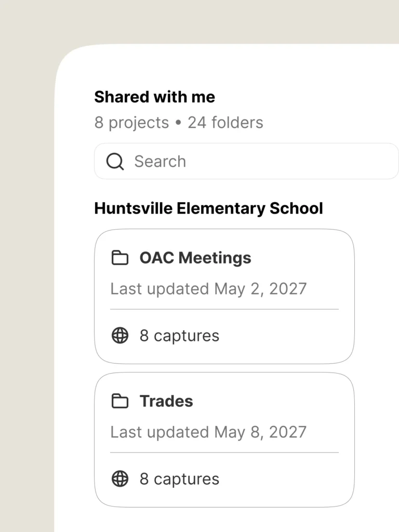Click the bullet separator between projects and folders

[178, 123]
